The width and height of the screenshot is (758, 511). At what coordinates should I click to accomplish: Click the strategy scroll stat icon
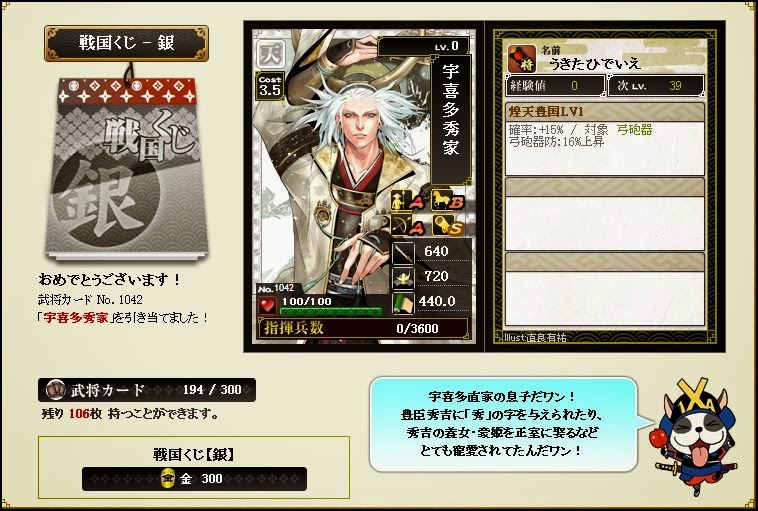(403, 303)
